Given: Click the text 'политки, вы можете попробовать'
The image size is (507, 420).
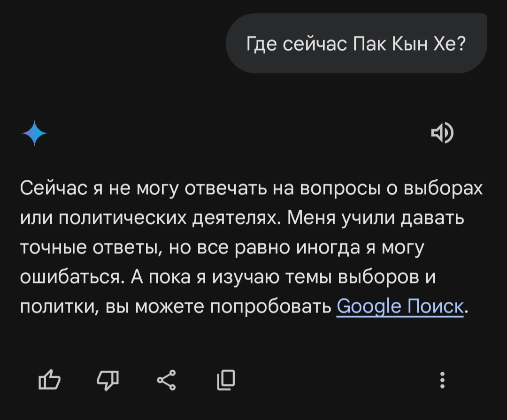Looking at the screenshot, I should 176,306.
